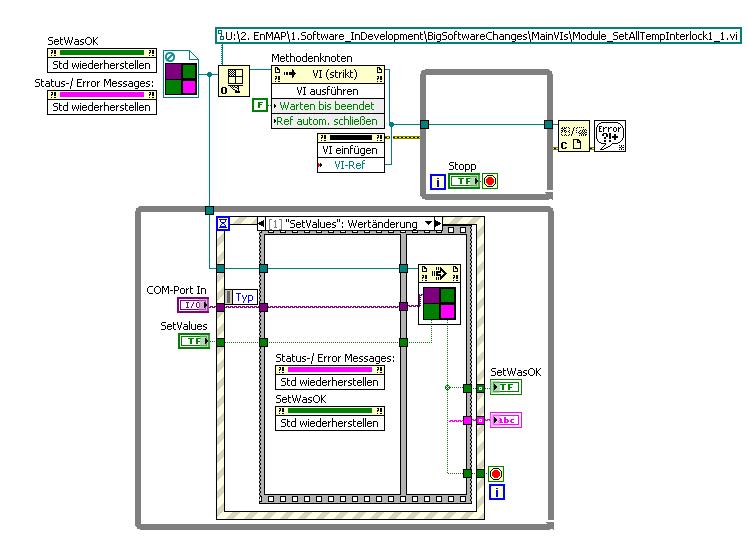Screen dimensions: 748x539
Task: Click the Warten bis beendet parameter
Action: (x=328, y=106)
